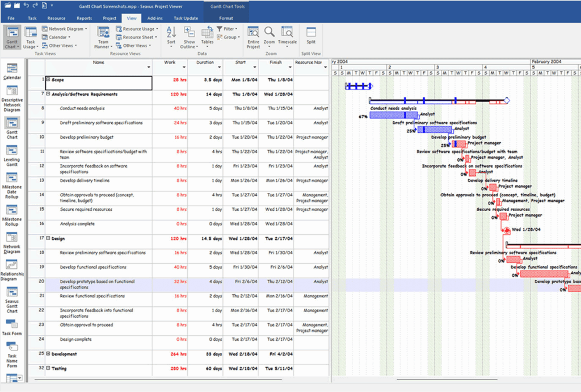The image size is (581, 392).
Task: Click the Gantt chart horizontal scrollbar
Action: [x=447, y=380]
